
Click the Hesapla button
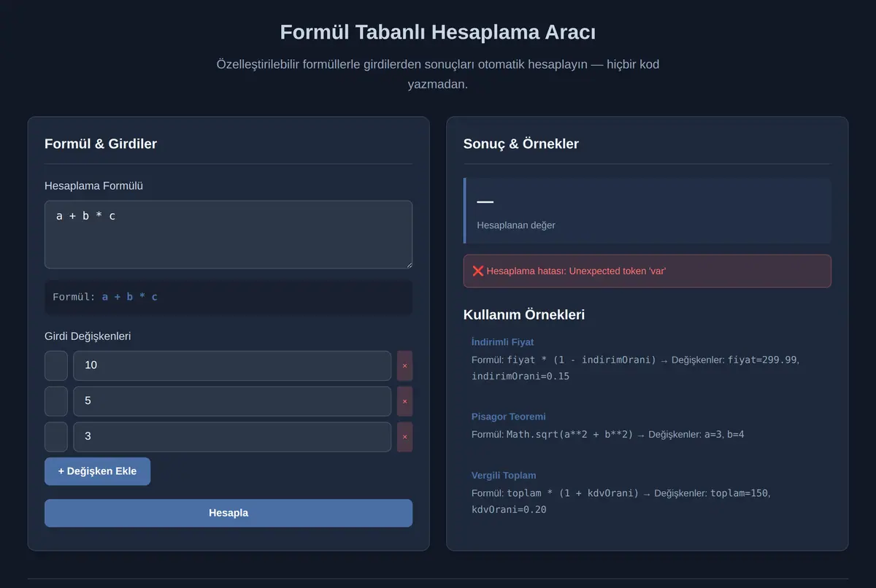pyautogui.click(x=228, y=513)
